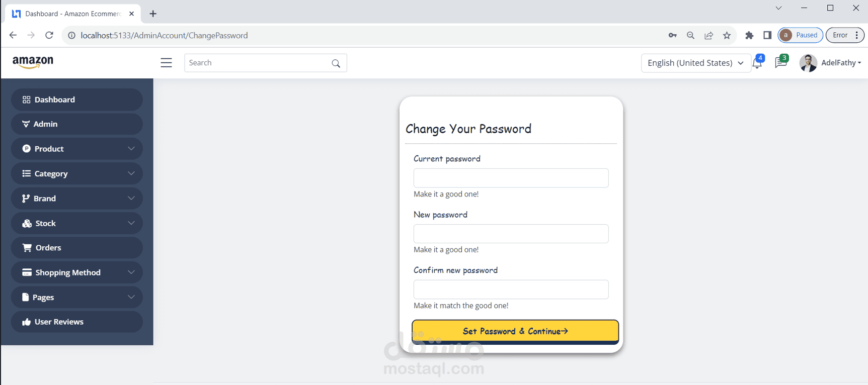Open the messages chat icon
The width and height of the screenshot is (868, 385).
click(781, 62)
